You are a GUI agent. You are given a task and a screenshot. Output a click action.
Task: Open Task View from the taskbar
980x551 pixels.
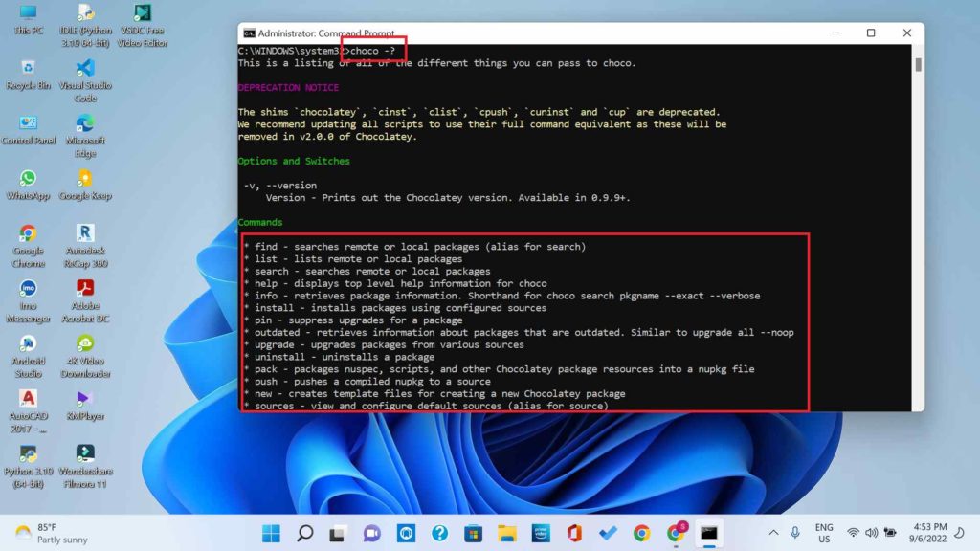pyautogui.click(x=338, y=533)
